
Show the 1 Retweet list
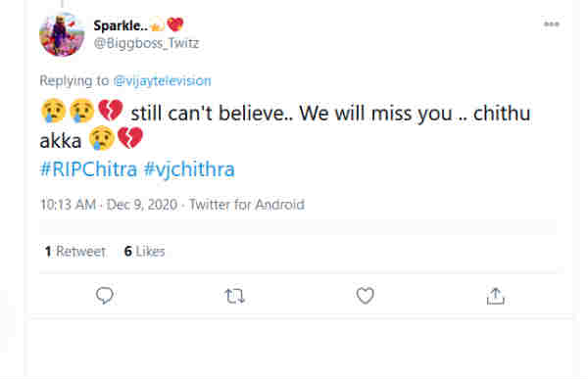pos(75,252)
